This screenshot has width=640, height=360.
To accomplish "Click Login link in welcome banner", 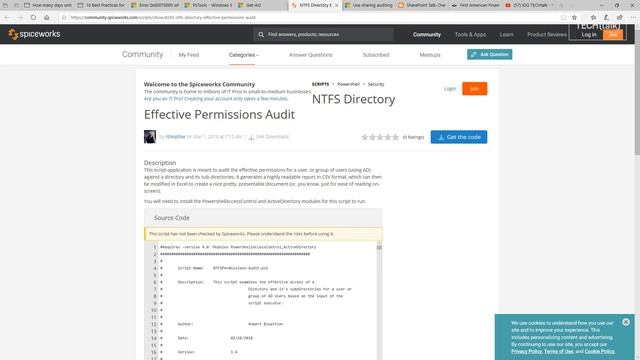I will tap(450, 89).
